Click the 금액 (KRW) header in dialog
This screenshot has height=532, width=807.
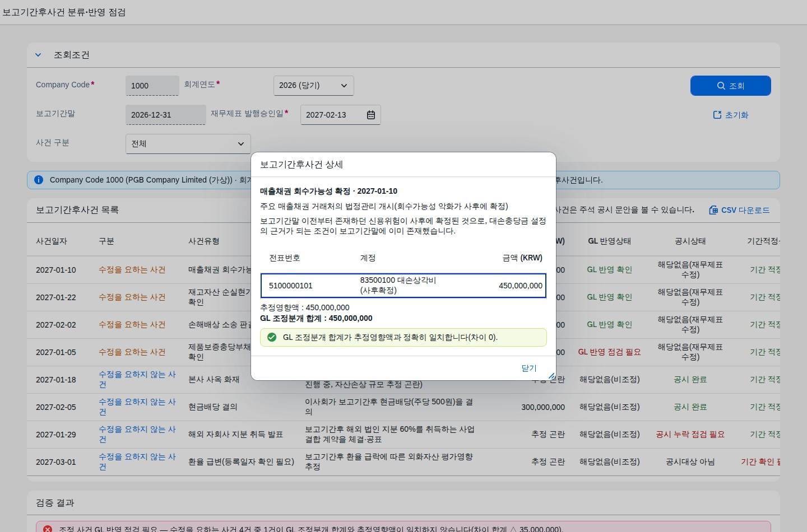coord(522,258)
